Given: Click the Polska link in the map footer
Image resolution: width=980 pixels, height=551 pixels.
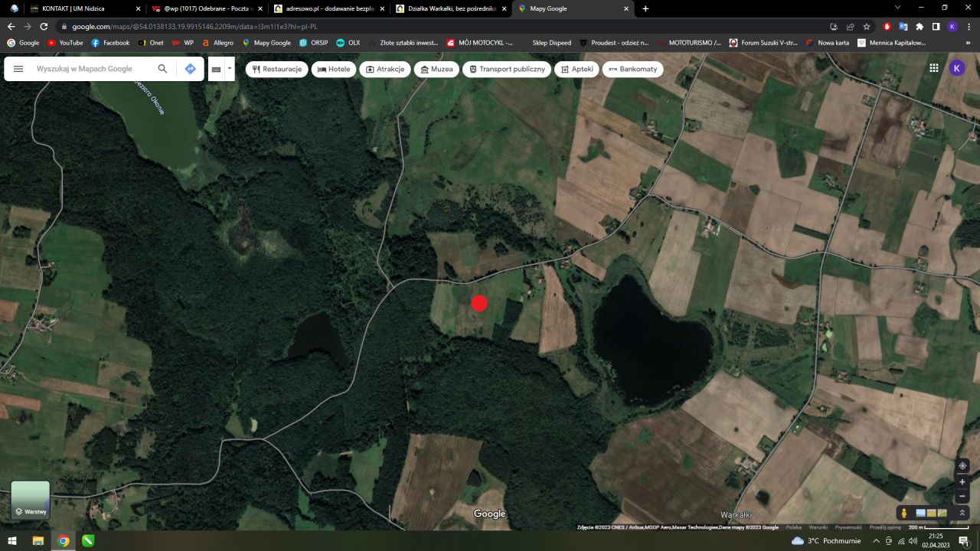Looking at the screenshot, I should coord(794,527).
